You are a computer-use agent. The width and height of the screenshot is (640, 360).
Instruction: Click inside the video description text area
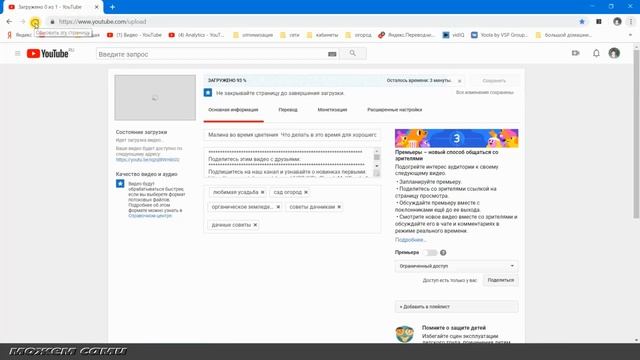[289, 162]
